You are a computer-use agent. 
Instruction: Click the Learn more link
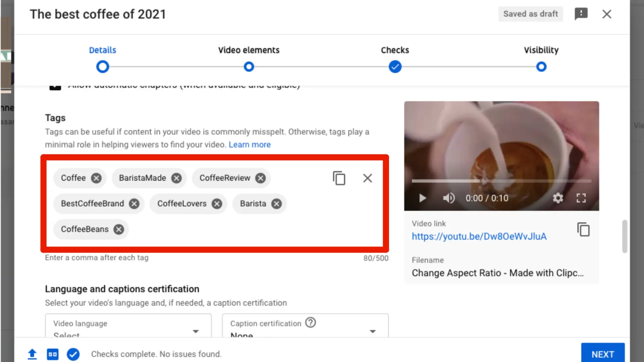(249, 144)
